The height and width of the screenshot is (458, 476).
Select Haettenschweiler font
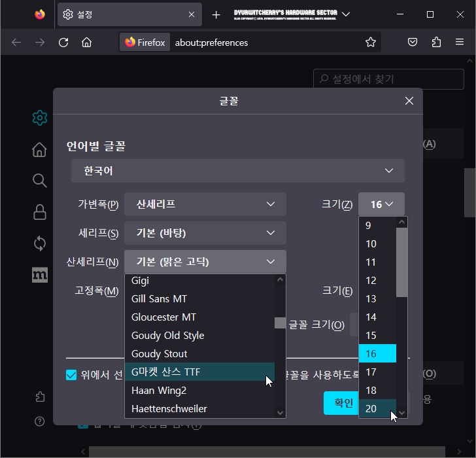(200, 408)
